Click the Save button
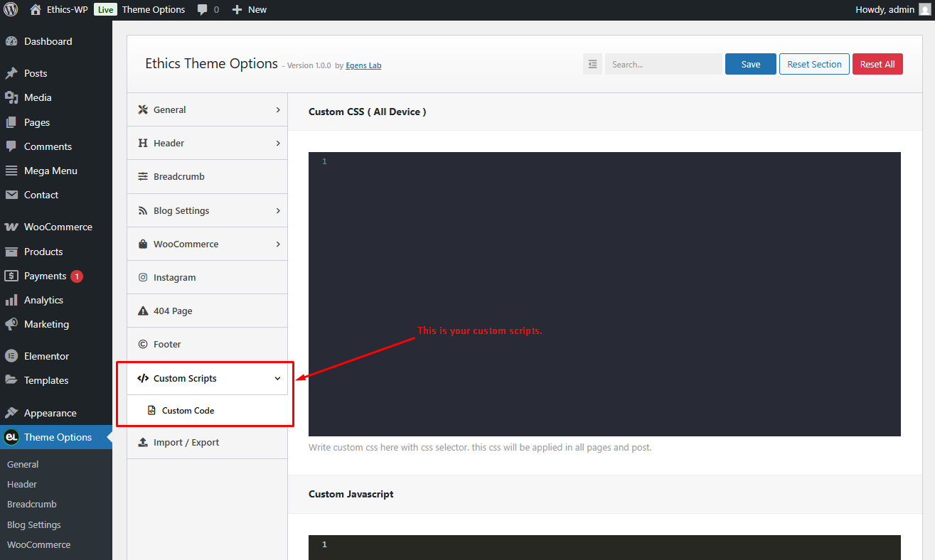Image resolution: width=935 pixels, height=560 pixels. [751, 64]
